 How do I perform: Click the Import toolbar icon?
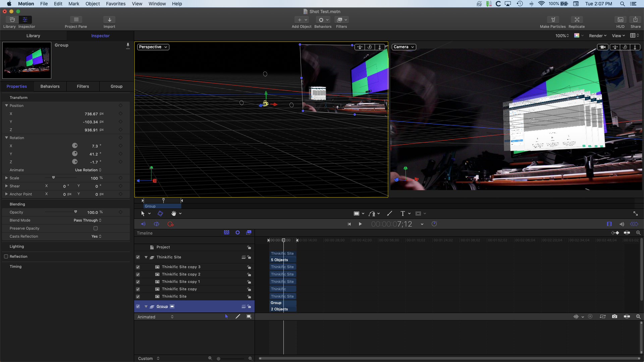(x=109, y=20)
